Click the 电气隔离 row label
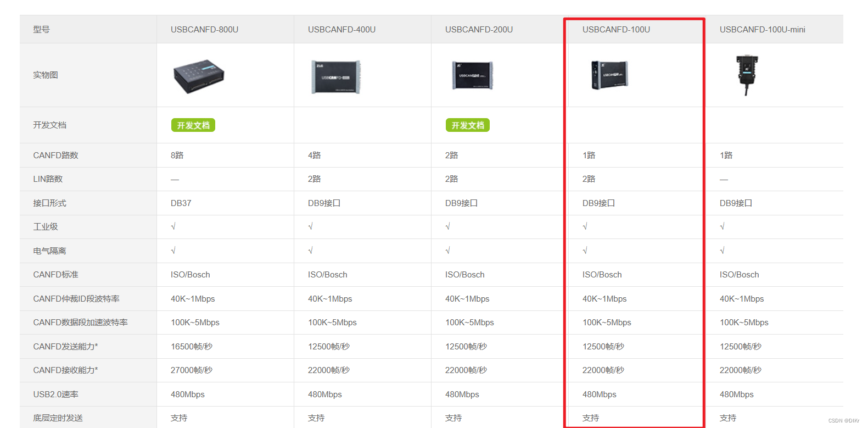Image resolution: width=868 pixels, height=428 pixels. [x=49, y=251]
